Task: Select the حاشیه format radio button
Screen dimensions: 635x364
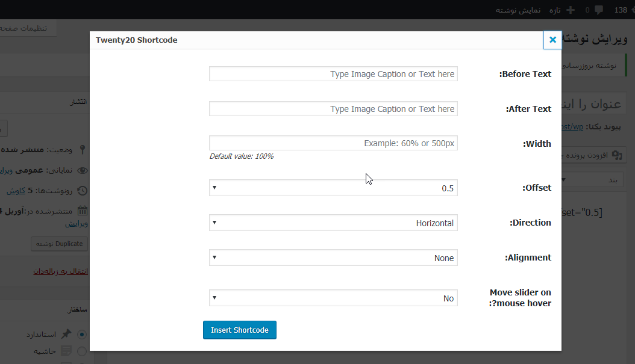Action: click(x=82, y=351)
